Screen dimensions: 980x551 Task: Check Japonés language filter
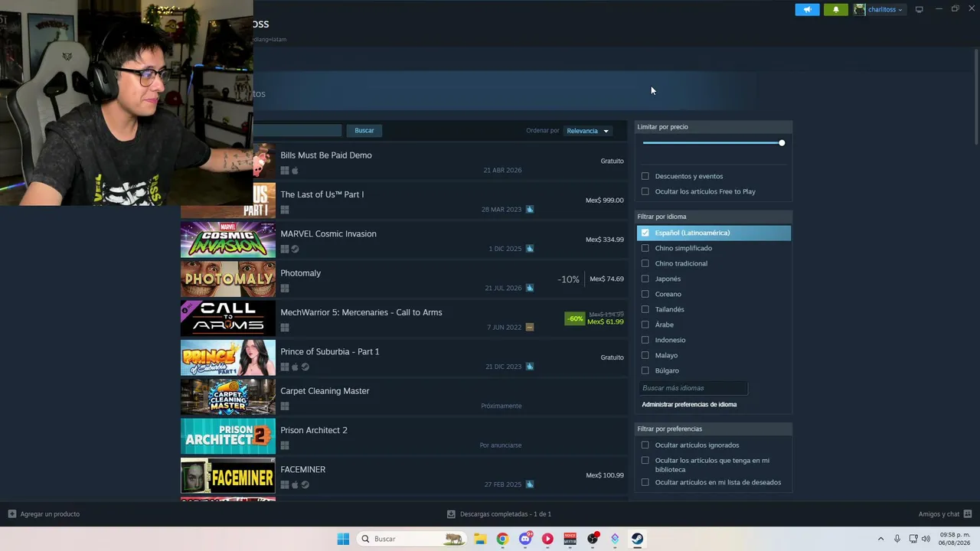click(x=645, y=279)
